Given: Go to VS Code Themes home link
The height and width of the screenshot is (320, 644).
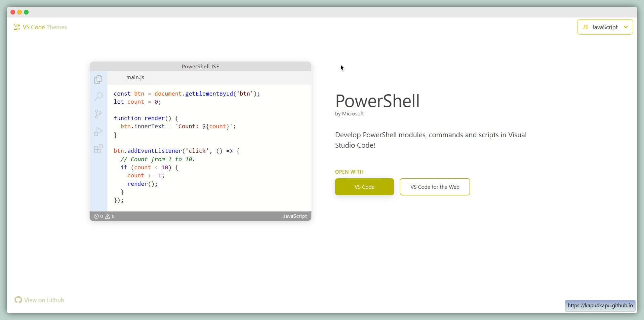Looking at the screenshot, I should click(45, 27).
